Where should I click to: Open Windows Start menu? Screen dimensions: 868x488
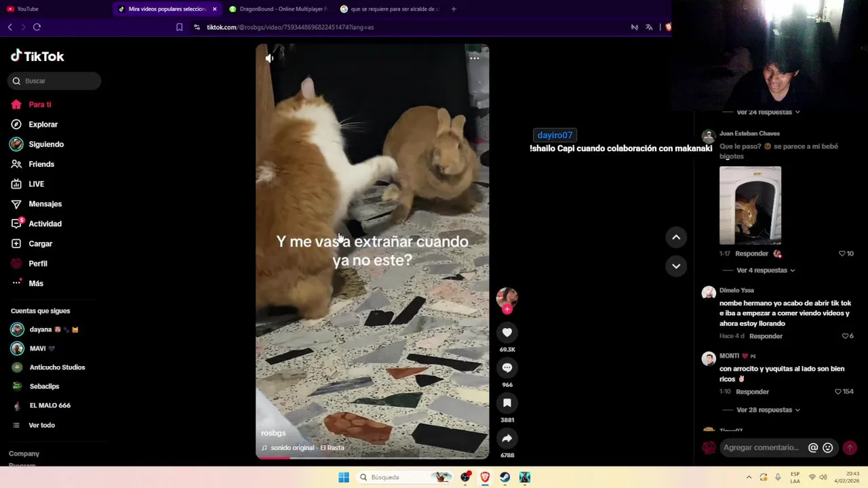tap(344, 477)
